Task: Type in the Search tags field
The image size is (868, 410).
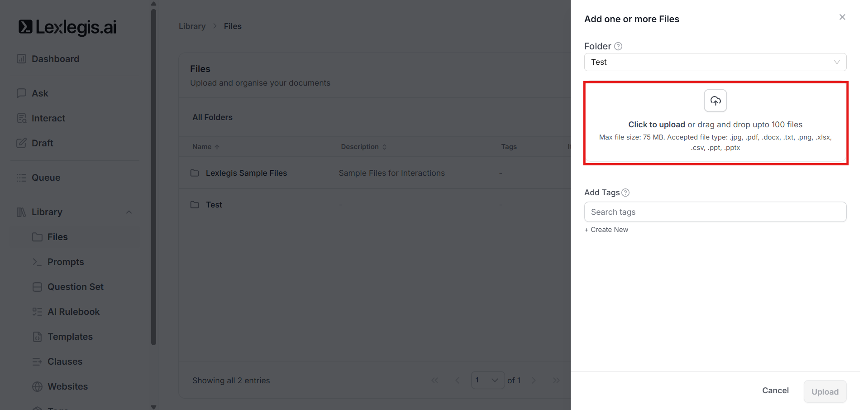Action: (715, 212)
